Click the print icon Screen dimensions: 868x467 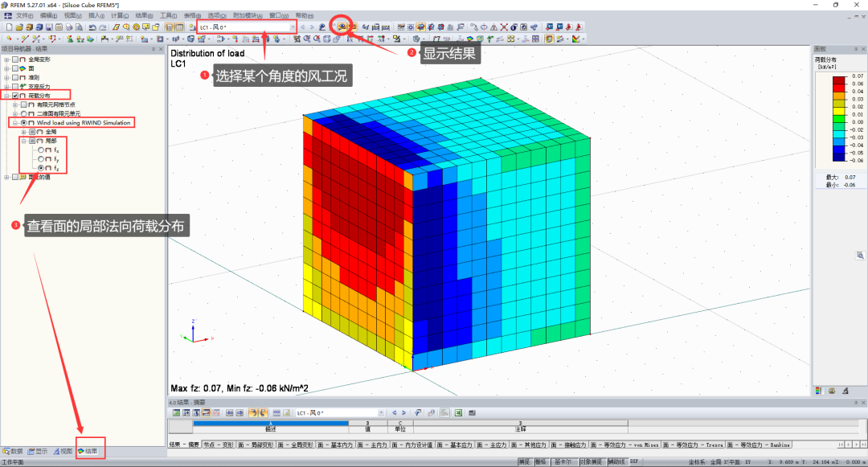[x=69, y=27]
